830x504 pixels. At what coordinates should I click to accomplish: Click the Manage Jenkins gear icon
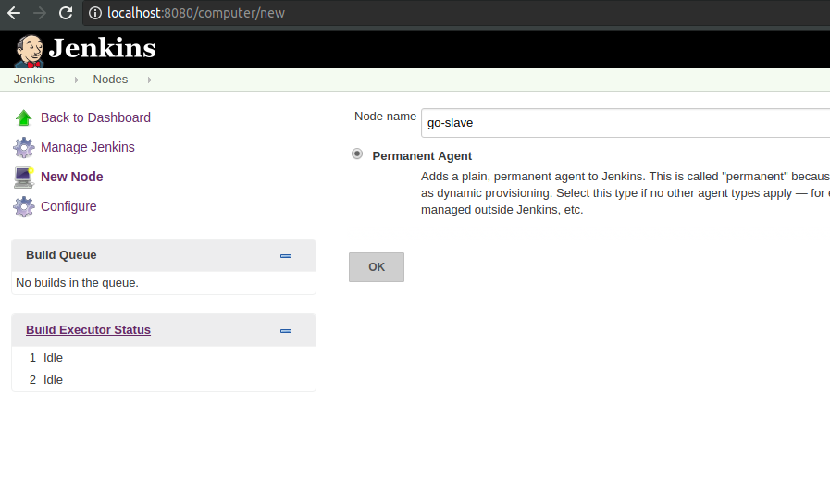click(24, 148)
